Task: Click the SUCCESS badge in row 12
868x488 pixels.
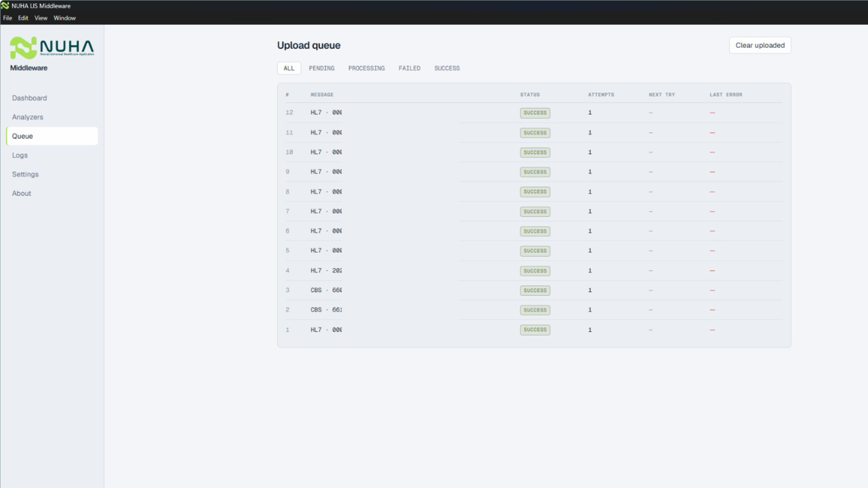Action: pyautogui.click(x=535, y=113)
